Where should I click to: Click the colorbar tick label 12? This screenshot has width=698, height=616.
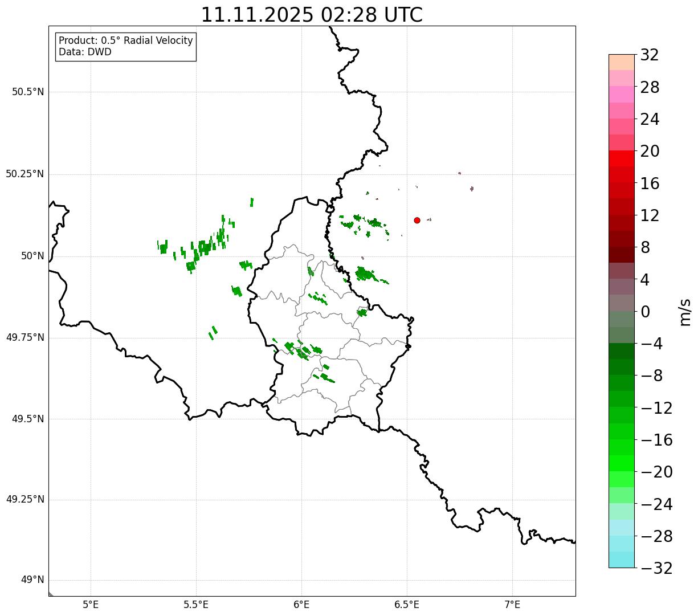(x=650, y=215)
